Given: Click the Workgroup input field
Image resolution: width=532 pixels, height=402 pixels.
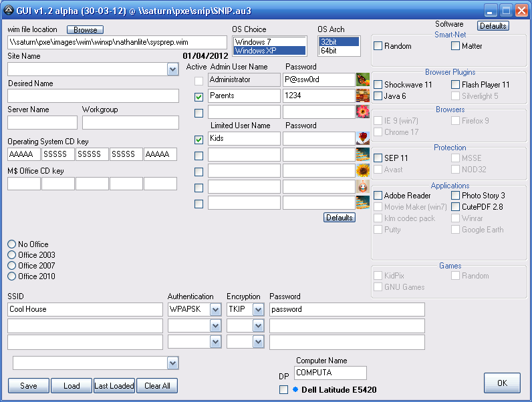Looking at the screenshot, I should pyautogui.click(x=130, y=122).
